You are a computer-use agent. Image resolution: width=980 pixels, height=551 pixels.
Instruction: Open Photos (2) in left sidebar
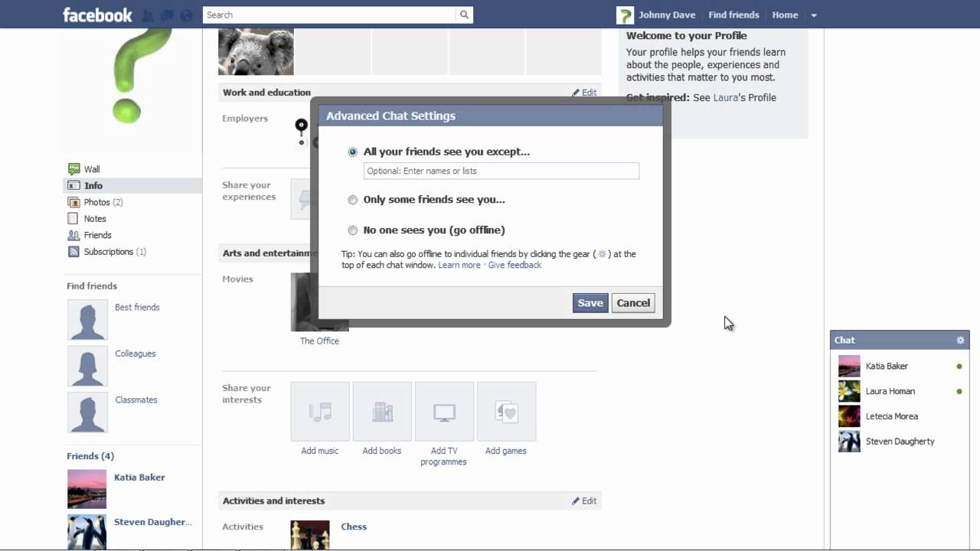[x=103, y=202]
